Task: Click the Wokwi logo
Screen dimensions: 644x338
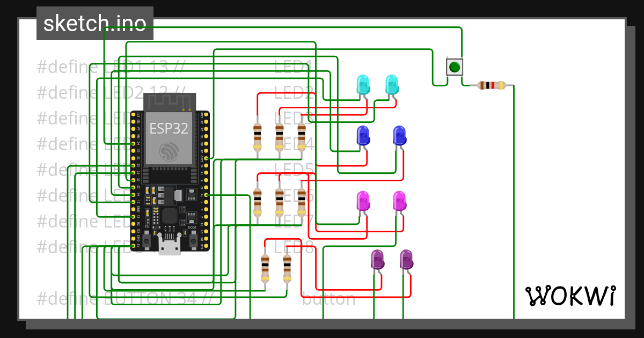Action: pyautogui.click(x=572, y=295)
